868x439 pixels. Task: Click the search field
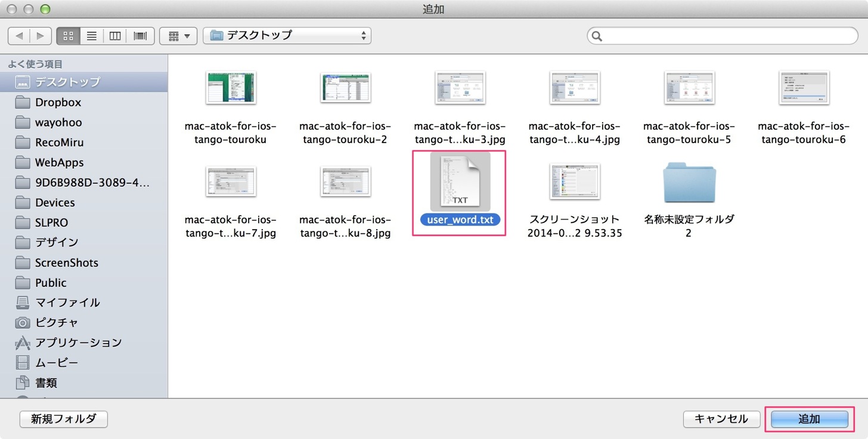(x=723, y=36)
